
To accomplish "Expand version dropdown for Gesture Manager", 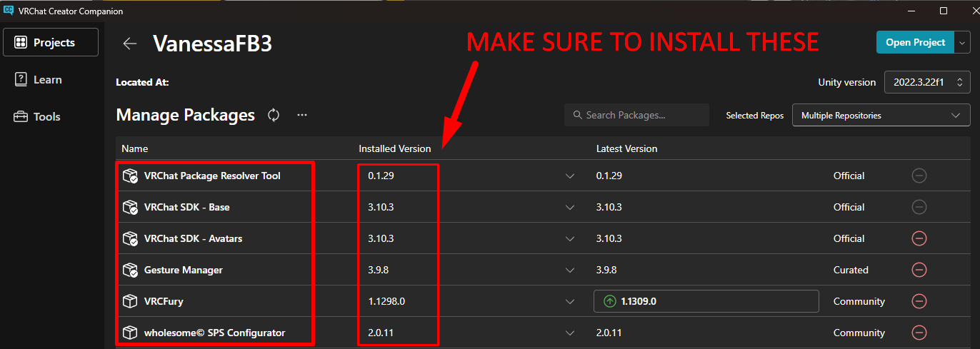I will [570, 270].
